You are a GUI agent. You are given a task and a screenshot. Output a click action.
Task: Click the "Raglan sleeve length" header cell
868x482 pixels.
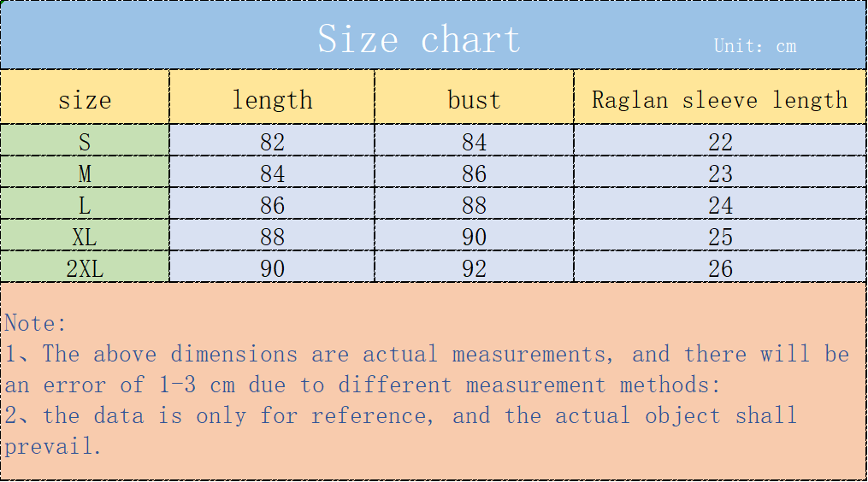[x=719, y=100]
